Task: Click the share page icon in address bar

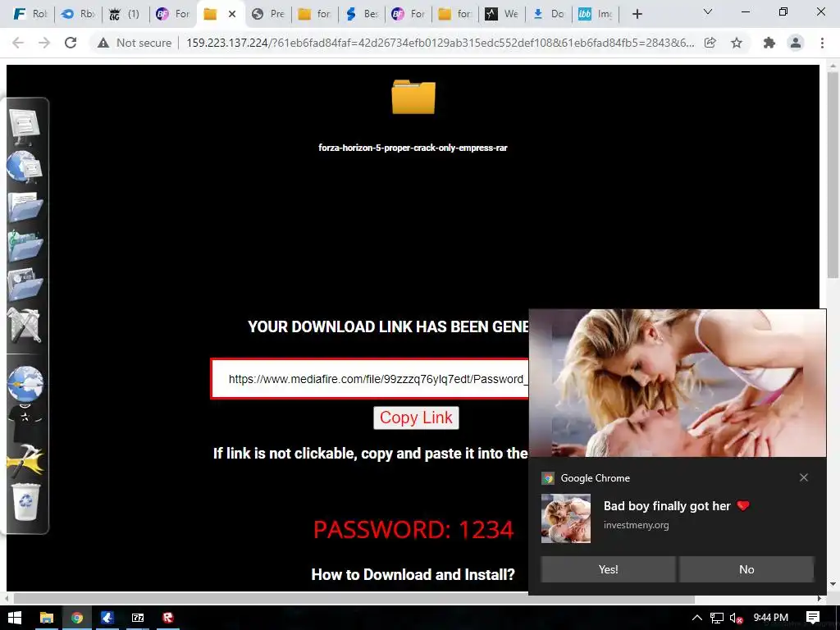Action: click(x=710, y=43)
